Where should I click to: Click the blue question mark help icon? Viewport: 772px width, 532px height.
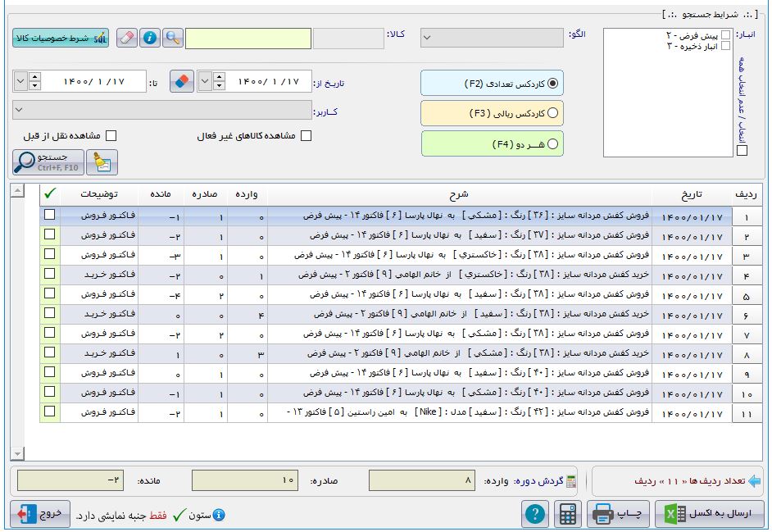[x=534, y=514]
